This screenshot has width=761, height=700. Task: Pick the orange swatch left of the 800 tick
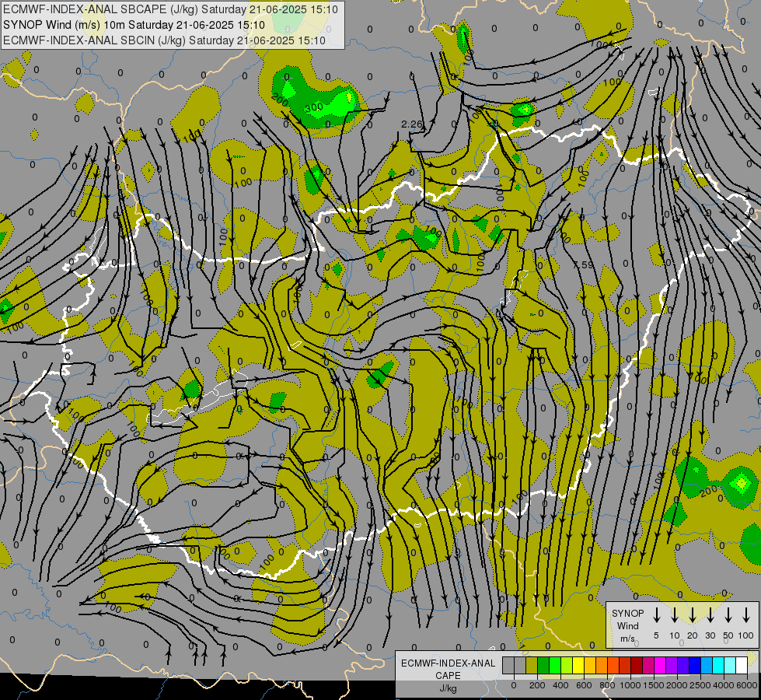(x=602, y=665)
